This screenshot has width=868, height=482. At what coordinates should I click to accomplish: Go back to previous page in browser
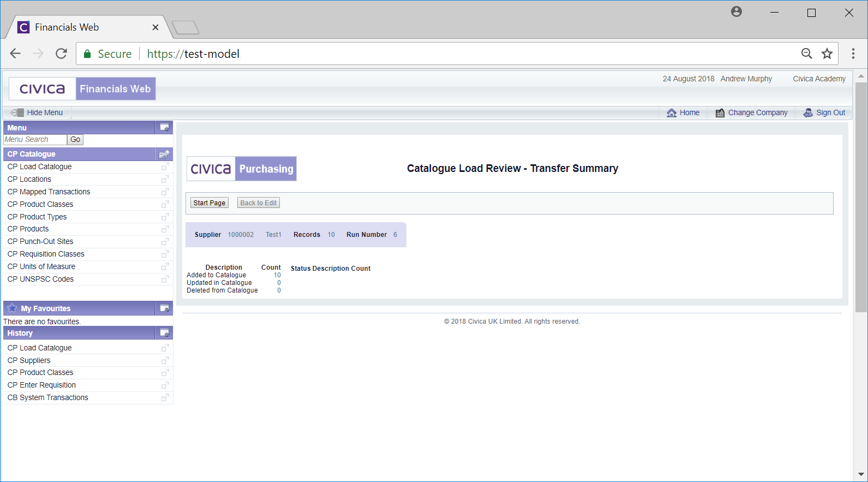click(x=15, y=53)
